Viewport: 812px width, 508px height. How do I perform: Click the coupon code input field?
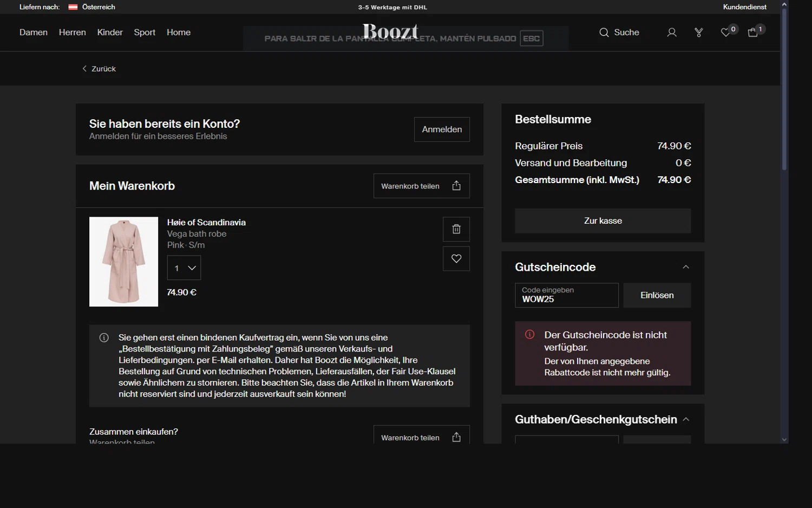point(567,295)
